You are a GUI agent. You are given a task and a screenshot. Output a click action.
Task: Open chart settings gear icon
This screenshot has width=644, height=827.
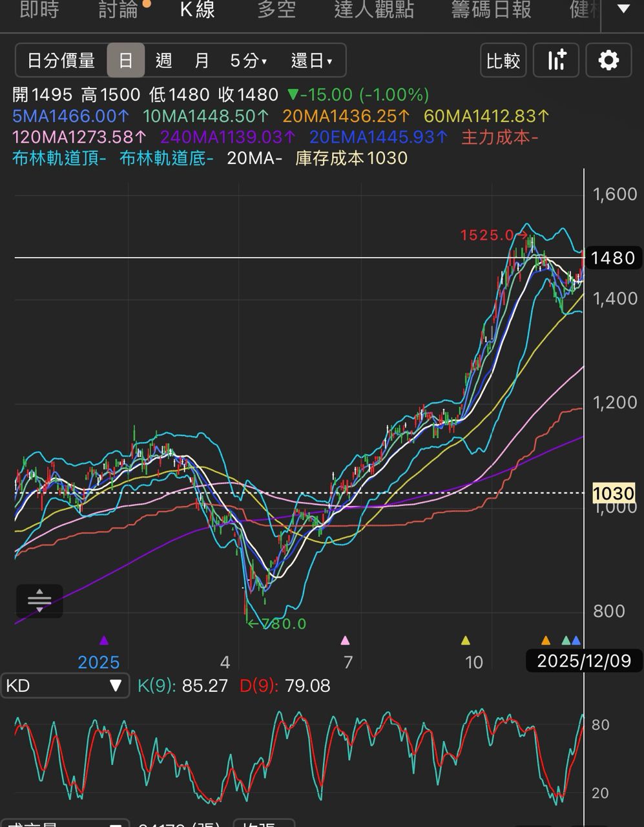click(608, 61)
